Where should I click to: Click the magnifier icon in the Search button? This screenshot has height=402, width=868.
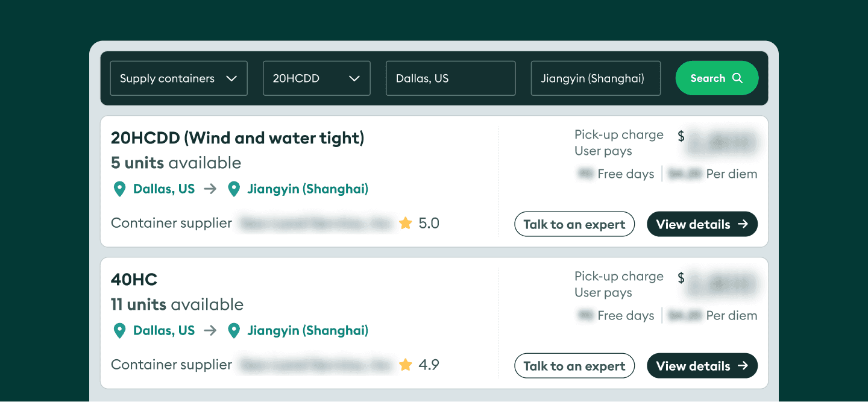[x=737, y=78]
